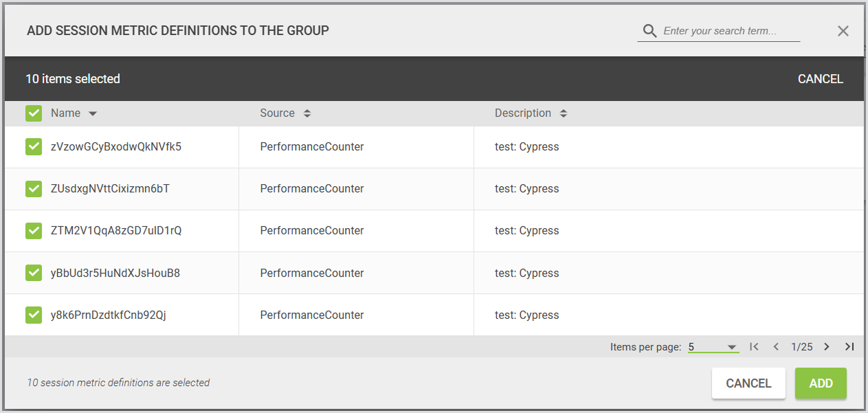Image resolution: width=868 pixels, height=413 pixels.
Task: Focus the search term input field
Action: [x=730, y=31]
